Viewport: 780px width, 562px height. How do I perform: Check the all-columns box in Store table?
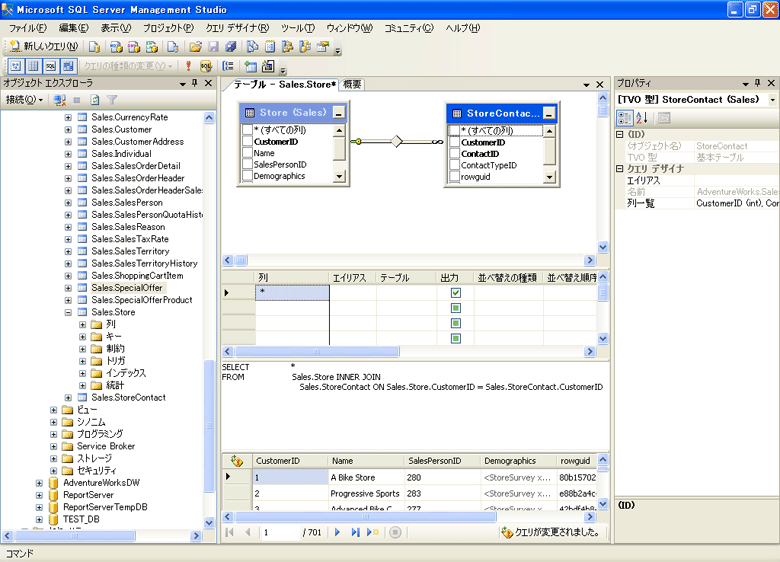point(247,130)
